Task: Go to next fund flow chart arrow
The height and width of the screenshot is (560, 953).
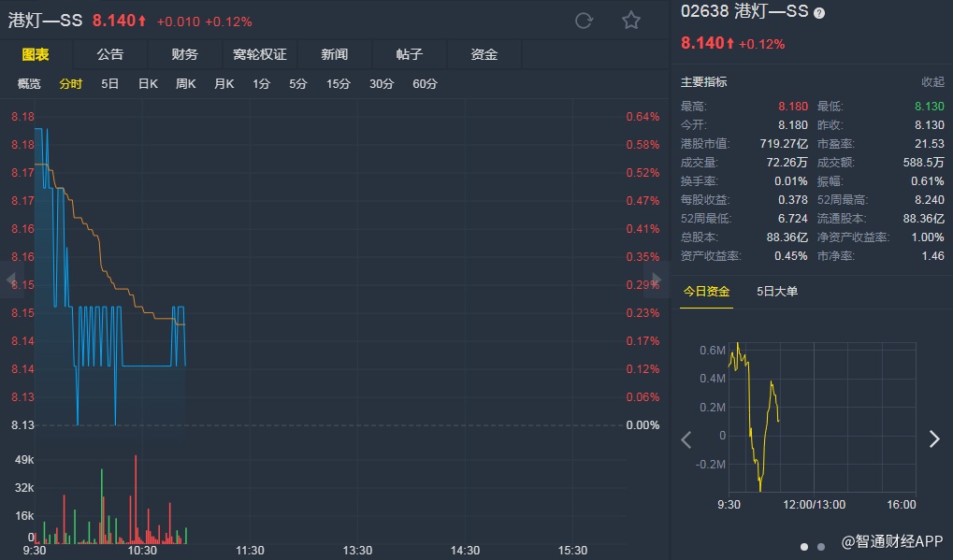Action: click(933, 439)
